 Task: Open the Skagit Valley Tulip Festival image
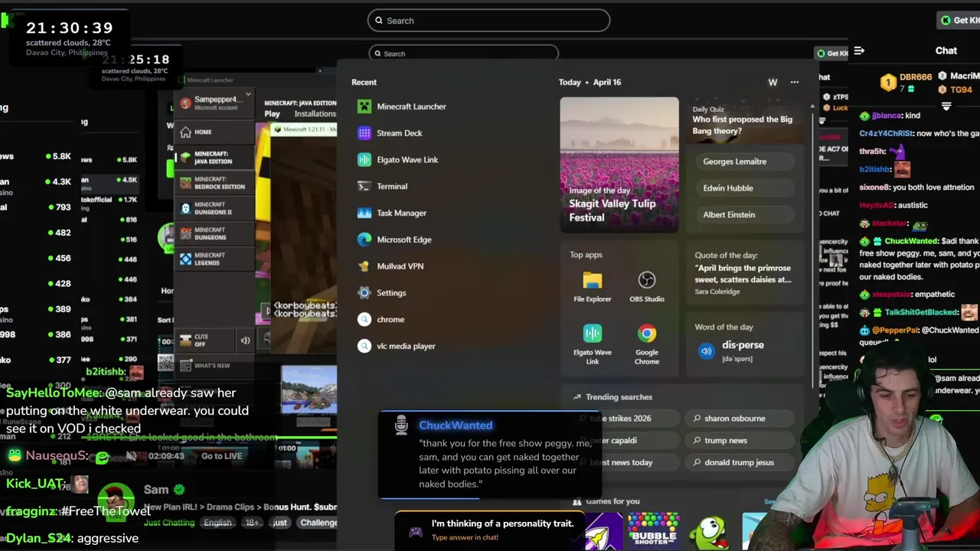click(619, 165)
